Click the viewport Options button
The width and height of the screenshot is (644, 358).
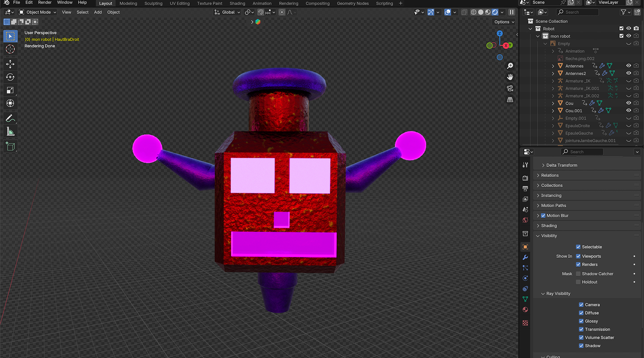click(503, 22)
